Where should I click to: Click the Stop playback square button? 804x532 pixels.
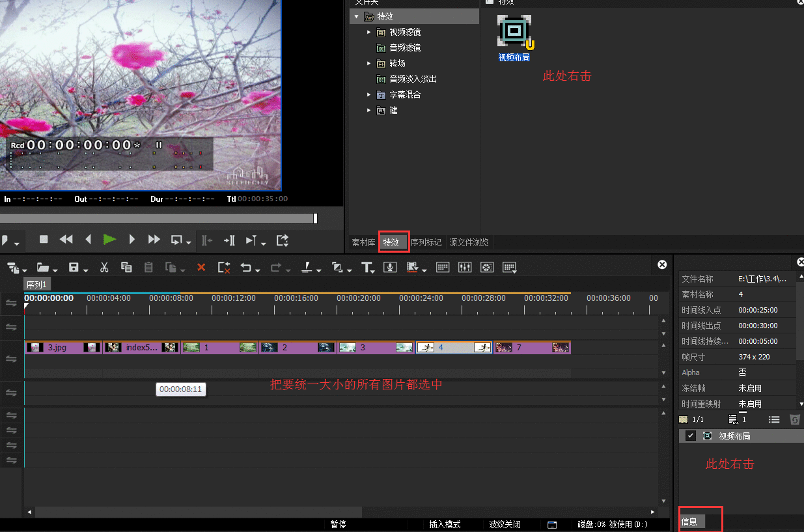pos(44,240)
